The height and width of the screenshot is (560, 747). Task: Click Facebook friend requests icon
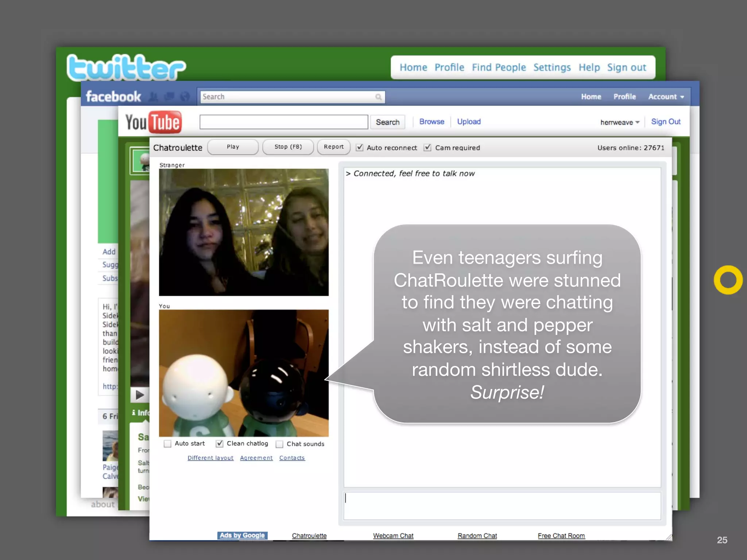tap(154, 97)
